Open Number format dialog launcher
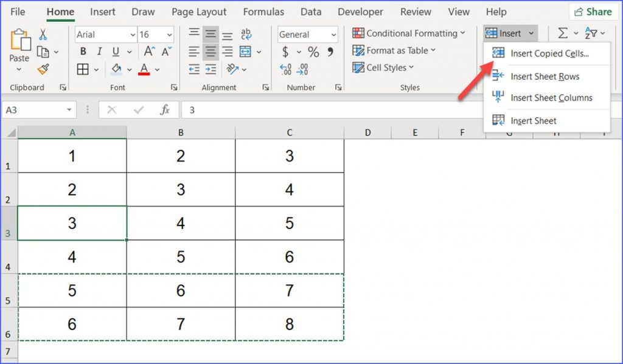The height and width of the screenshot is (364, 623). [x=338, y=88]
